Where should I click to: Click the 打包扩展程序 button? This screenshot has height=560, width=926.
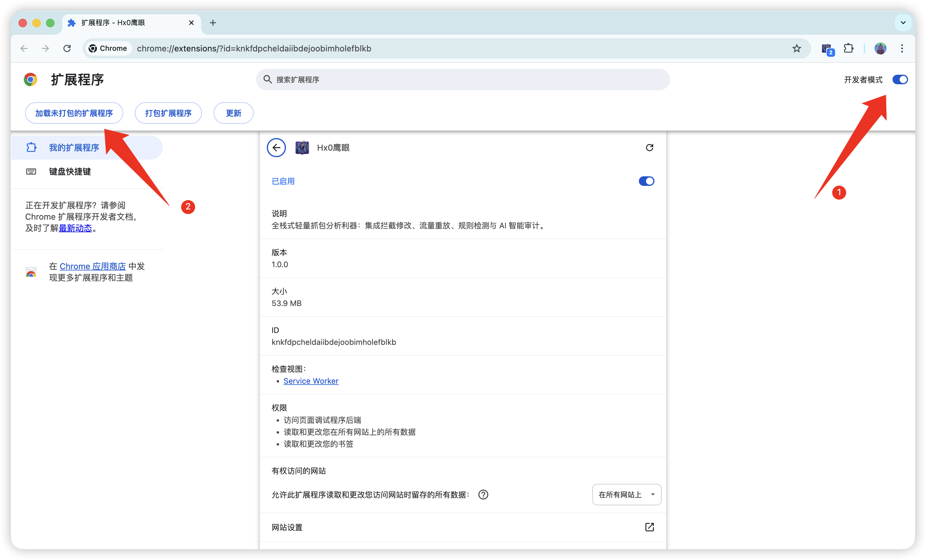pos(168,113)
